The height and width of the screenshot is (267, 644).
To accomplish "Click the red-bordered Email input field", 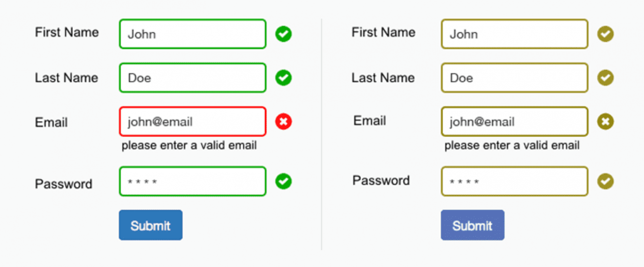I will 192,121.
